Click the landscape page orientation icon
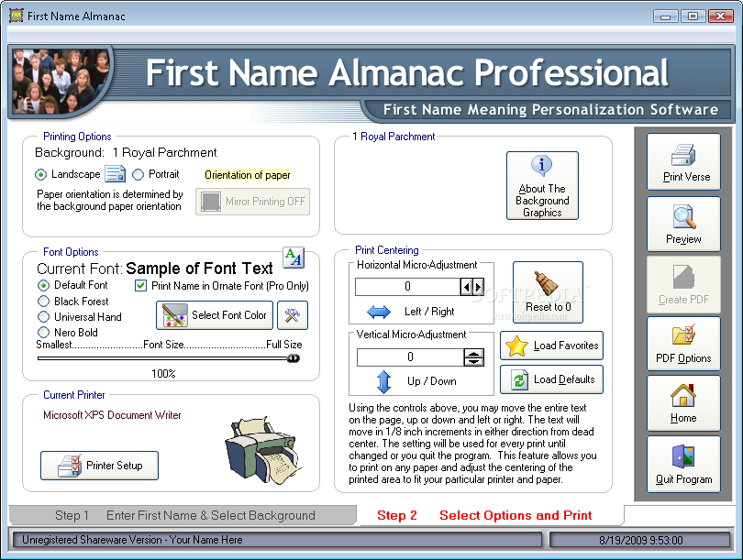 tap(116, 174)
